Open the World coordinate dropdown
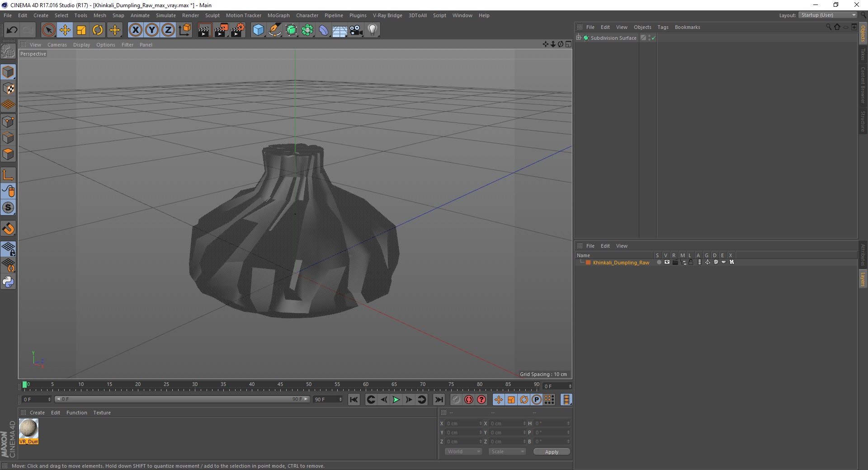Viewport: 868px width, 470px height. (x=463, y=451)
